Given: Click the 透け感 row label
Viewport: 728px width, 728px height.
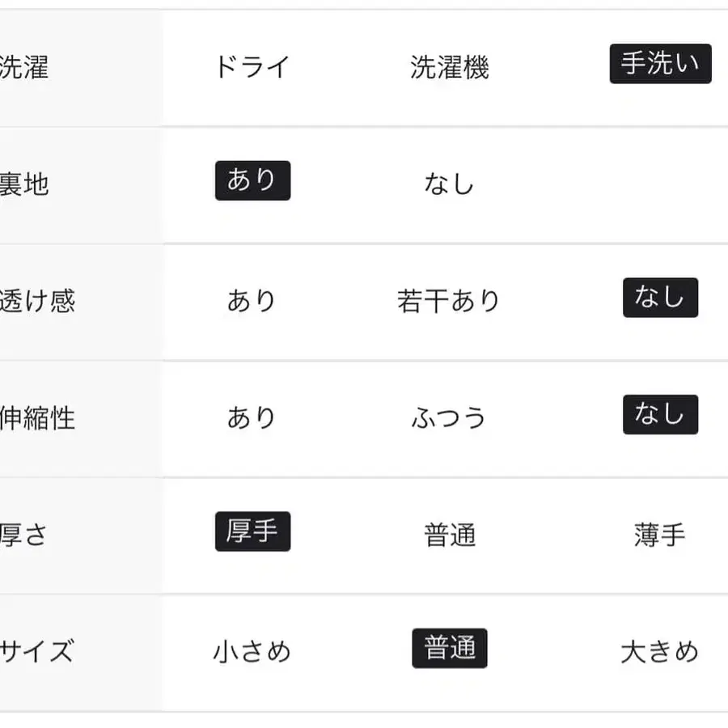Looking at the screenshot, I should coord(36,301).
